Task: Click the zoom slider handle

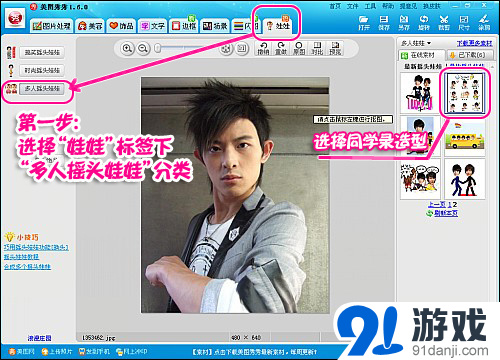Action: point(158,49)
